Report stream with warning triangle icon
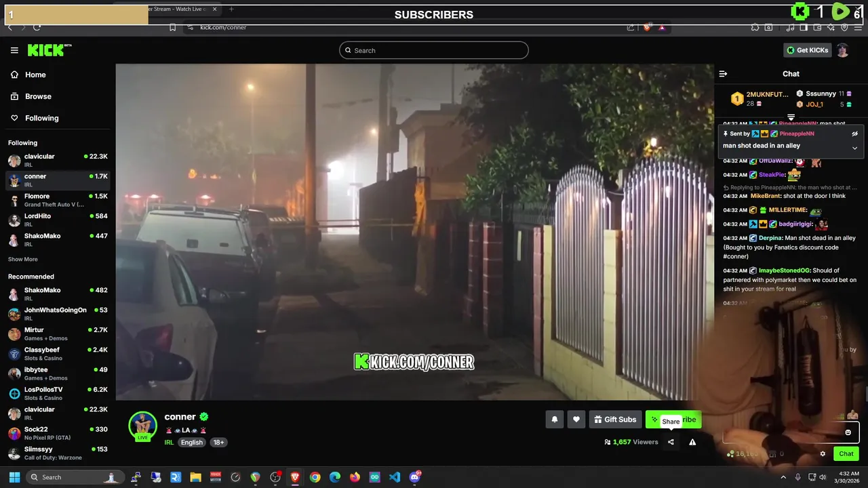Image resolution: width=868 pixels, height=488 pixels. tap(692, 442)
